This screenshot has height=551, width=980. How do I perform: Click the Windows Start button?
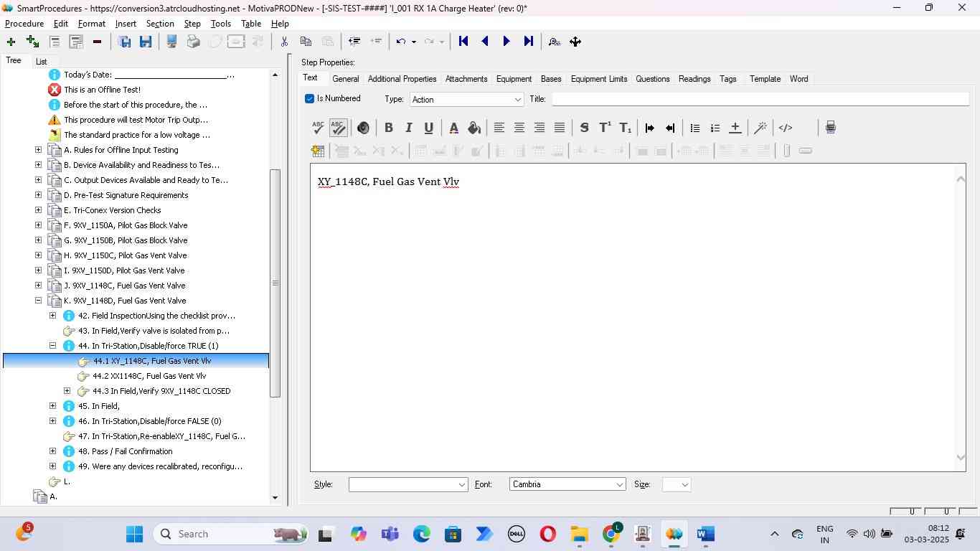coord(134,534)
